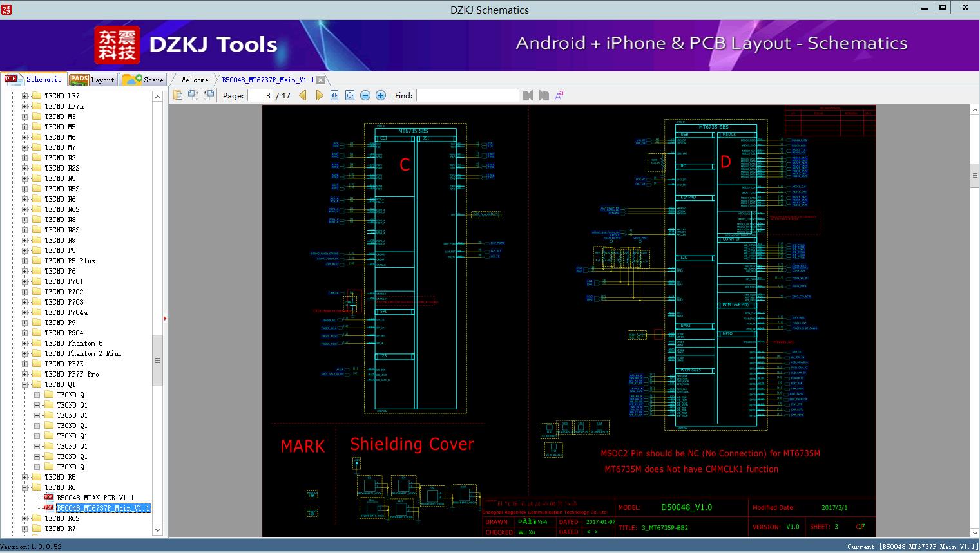The height and width of the screenshot is (553, 980).
Task: Select the TECNO P5 Plus folder
Action: tap(70, 261)
